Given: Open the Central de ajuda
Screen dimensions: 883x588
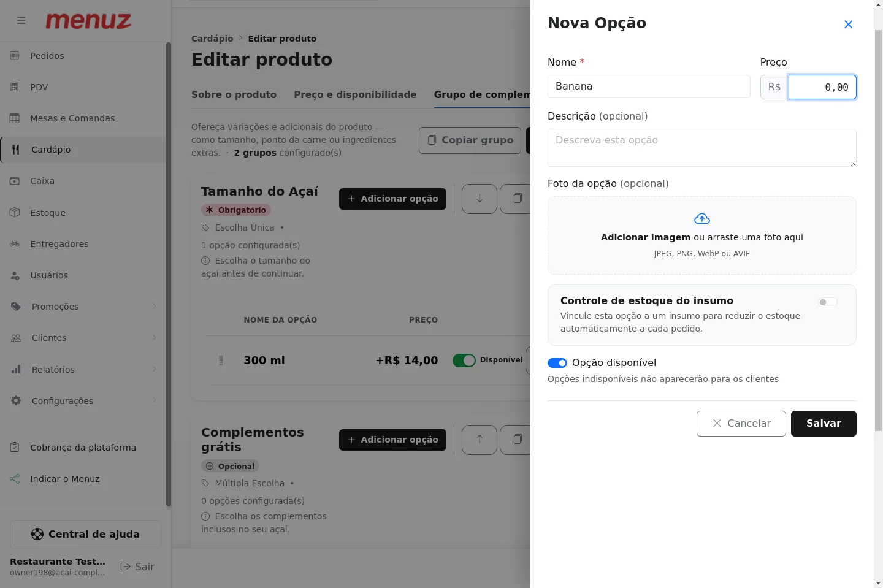Looking at the screenshot, I should pyautogui.click(x=85, y=535).
